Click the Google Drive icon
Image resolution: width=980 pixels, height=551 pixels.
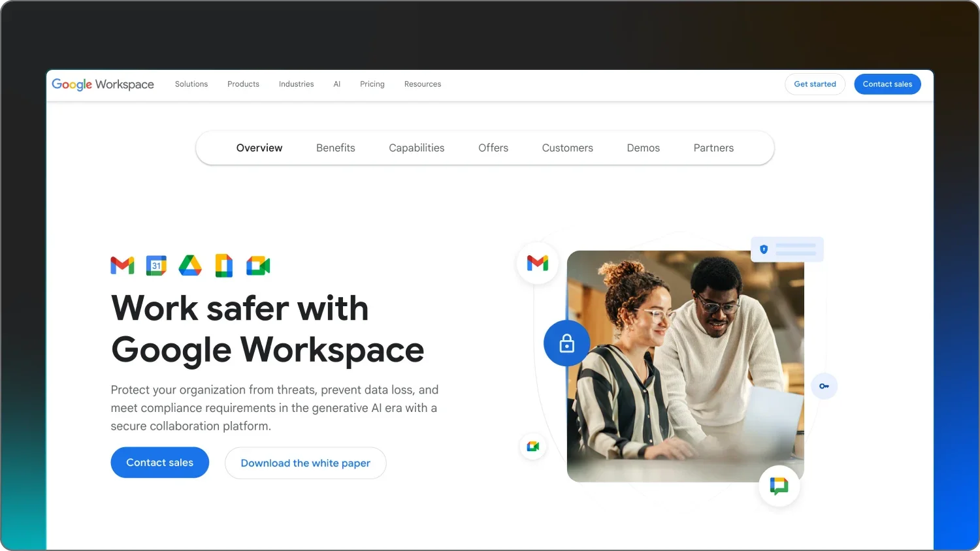(190, 266)
